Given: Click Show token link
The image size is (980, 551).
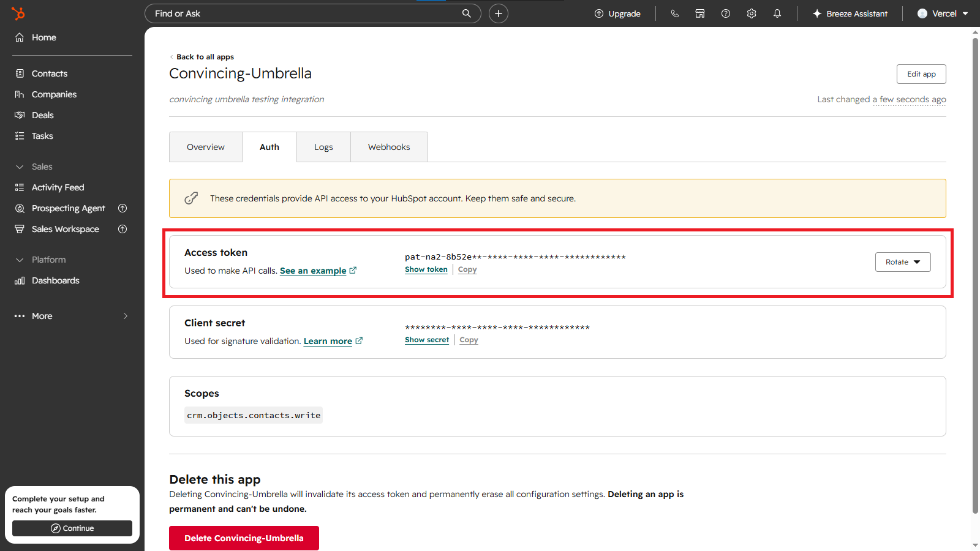Looking at the screenshot, I should [x=426, y=269].
